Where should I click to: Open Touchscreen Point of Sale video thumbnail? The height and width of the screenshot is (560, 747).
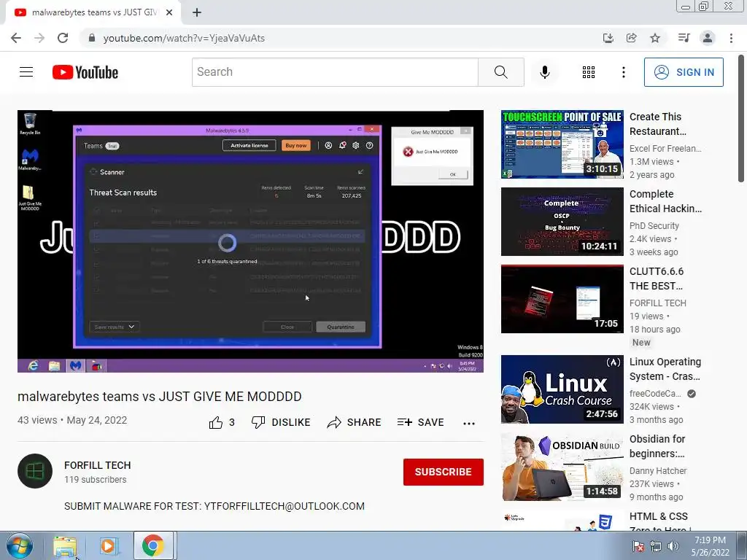click(x=562, y=144)
